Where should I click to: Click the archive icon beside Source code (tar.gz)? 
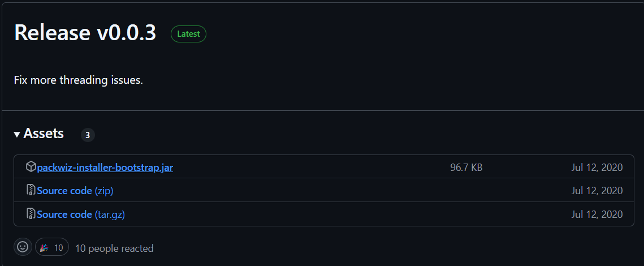pyautogui.click(x=31, y=214)
